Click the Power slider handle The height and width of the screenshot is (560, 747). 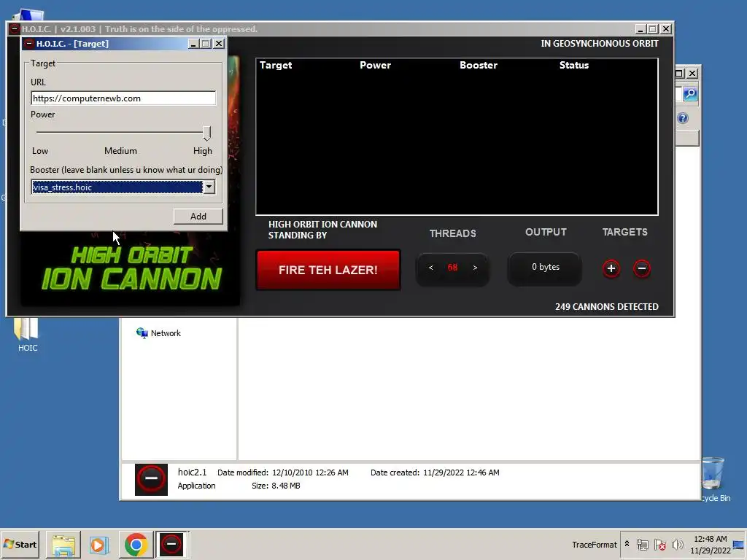pos(206,133)
